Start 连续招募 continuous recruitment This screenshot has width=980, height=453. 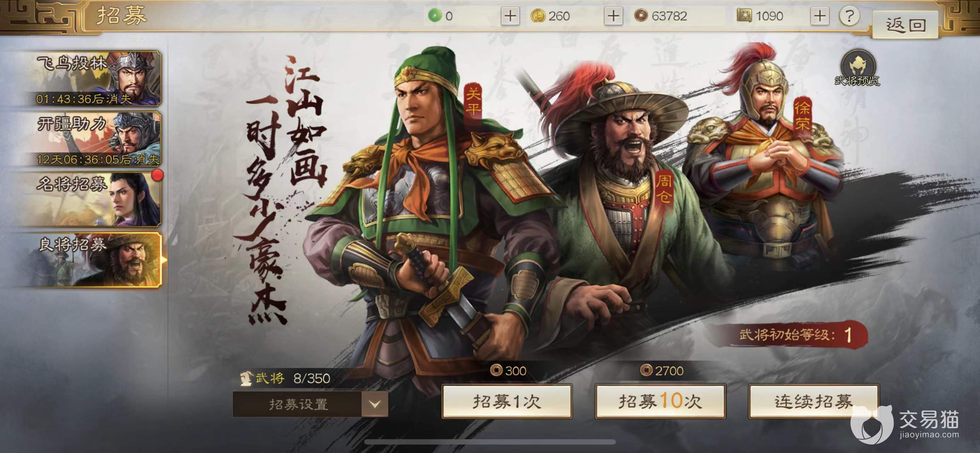(814, 401)
